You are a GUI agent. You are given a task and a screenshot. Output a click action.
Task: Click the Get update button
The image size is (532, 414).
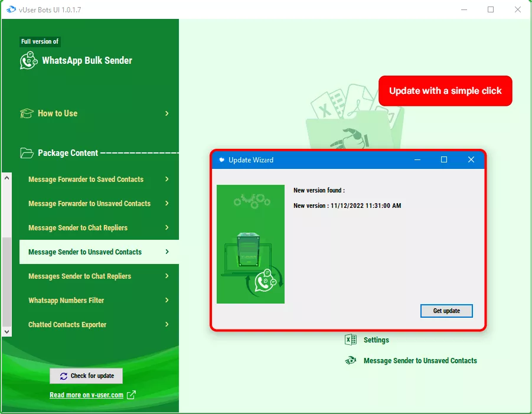pos(446,311)
